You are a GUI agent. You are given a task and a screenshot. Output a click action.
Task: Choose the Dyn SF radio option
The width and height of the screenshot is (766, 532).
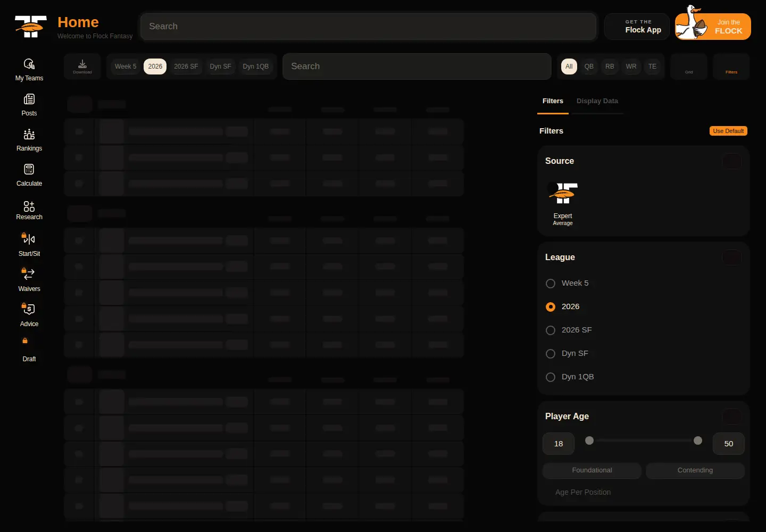(551, 354)
